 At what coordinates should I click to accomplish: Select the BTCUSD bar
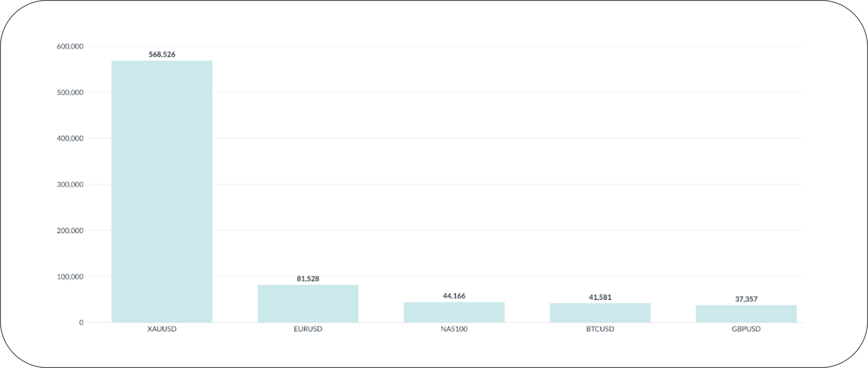click(x=600, y=313)
